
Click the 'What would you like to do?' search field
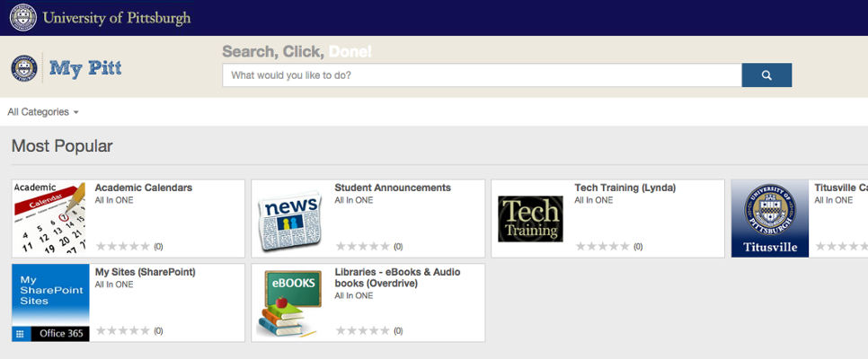coord(483,75)
